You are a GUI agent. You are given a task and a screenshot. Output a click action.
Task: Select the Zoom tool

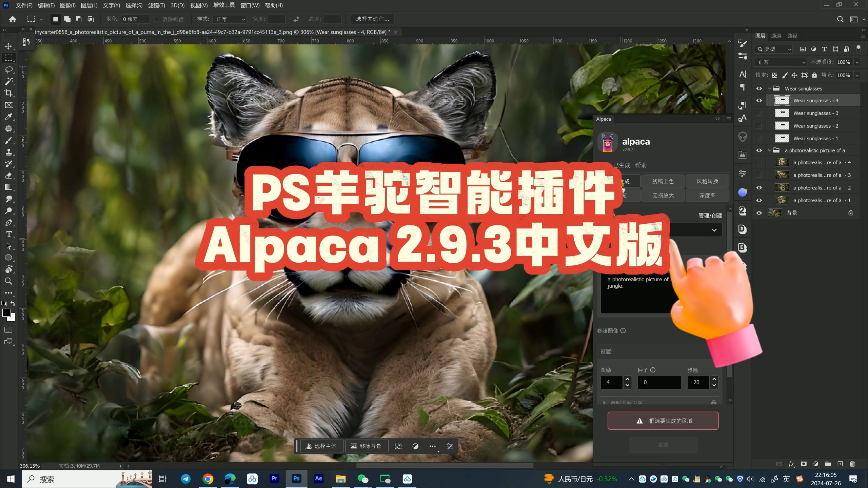click(x=9, y=281)
